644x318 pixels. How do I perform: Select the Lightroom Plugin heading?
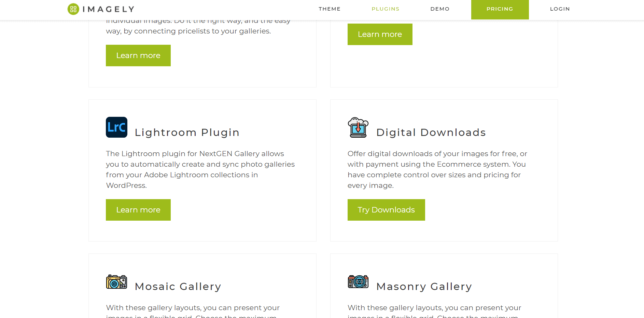click(187, 133)
